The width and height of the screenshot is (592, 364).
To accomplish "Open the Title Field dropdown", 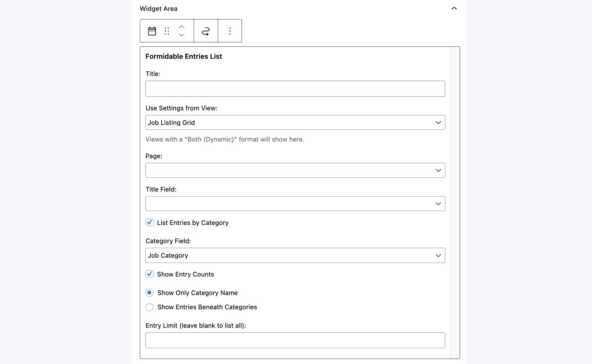I will pyautogui.click(x=295, y=203).
